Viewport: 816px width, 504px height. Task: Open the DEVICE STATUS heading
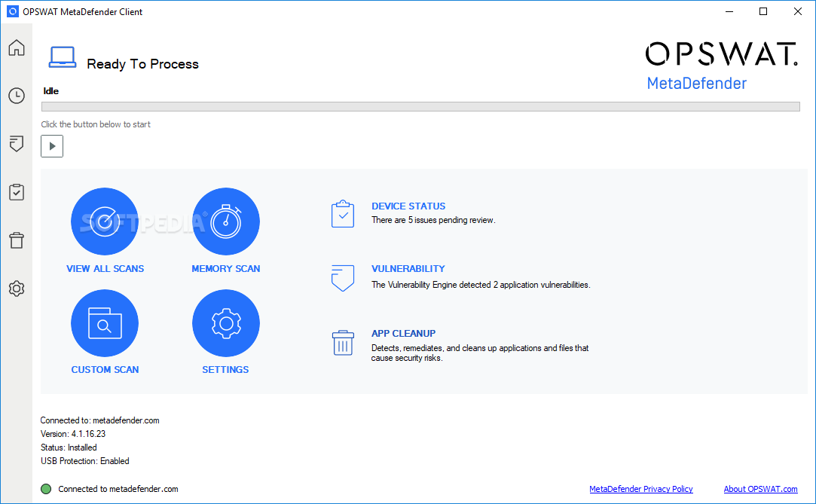tap(408, 206)
